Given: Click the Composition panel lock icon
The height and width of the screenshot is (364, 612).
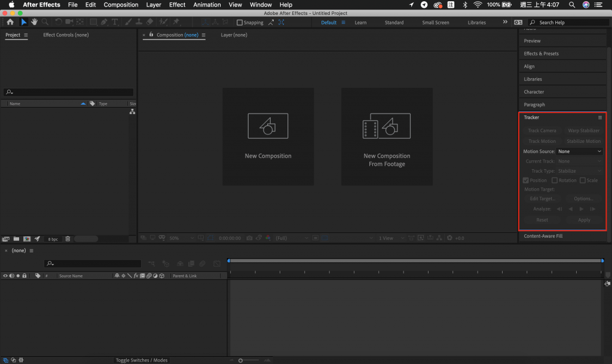Looking at the screenshot, I should (x=152, y=35).
